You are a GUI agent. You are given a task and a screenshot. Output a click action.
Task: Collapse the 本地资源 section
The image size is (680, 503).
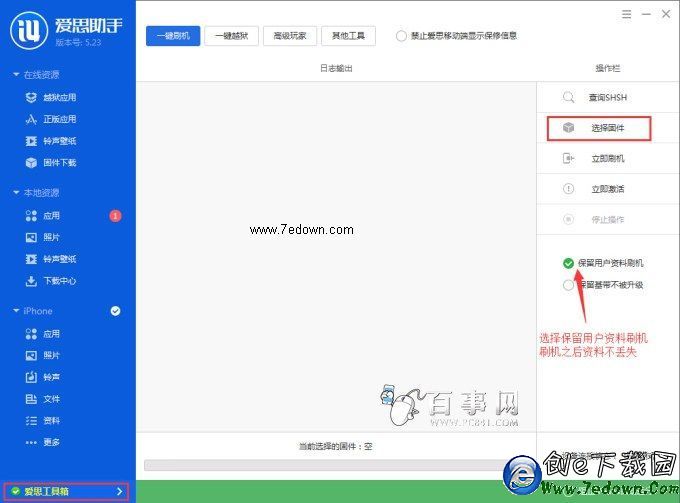(x=16, y=192)
